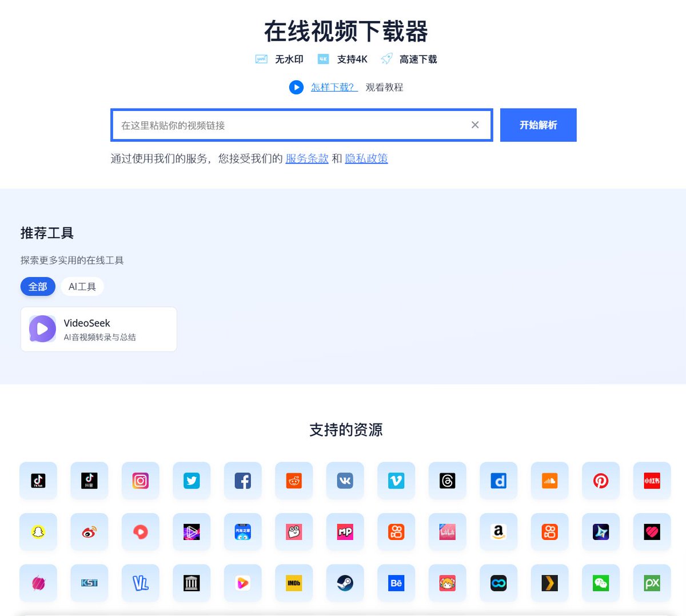Open the 隐私政策 link
Screen dimensions: 686x616
click(x=366, y=158)
